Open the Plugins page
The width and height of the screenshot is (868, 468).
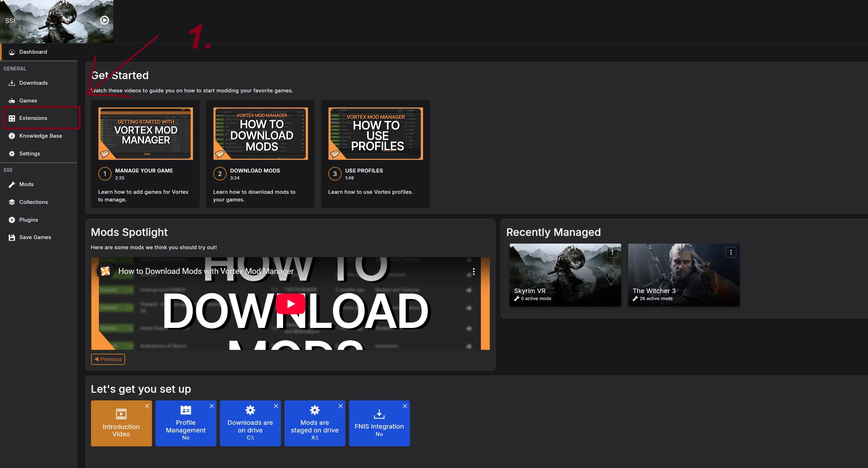point(39,220)
